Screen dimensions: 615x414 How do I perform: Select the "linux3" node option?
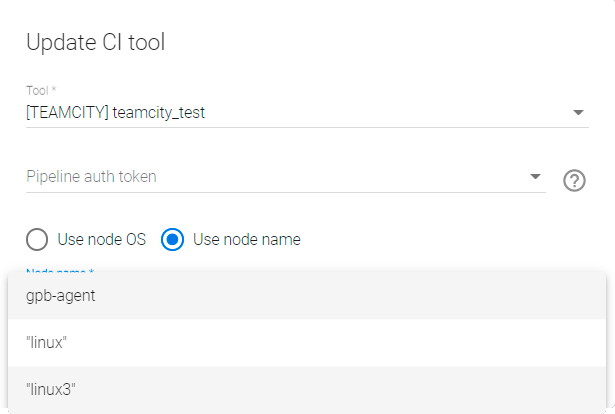54,389
